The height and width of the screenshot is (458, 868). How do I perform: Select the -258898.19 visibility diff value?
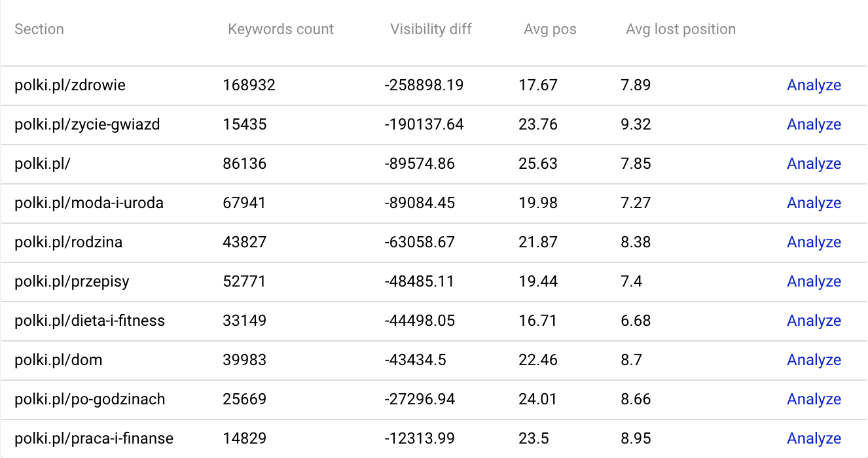tap(424, 85)
